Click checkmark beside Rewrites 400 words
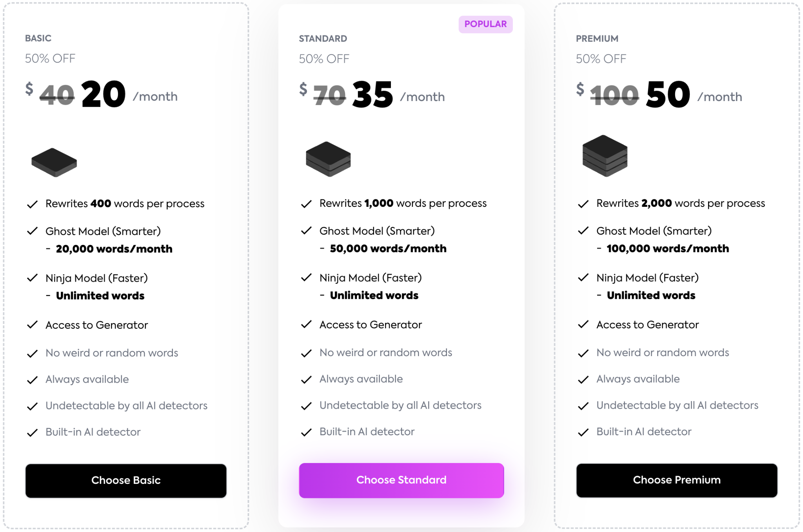The height and width of the screenshot is (532, 803). point(32,204)
